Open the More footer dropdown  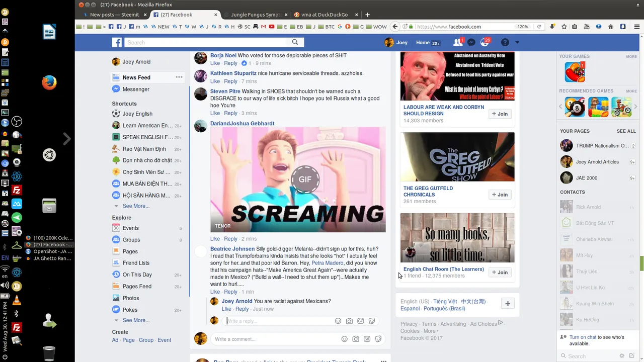point(431,331)
